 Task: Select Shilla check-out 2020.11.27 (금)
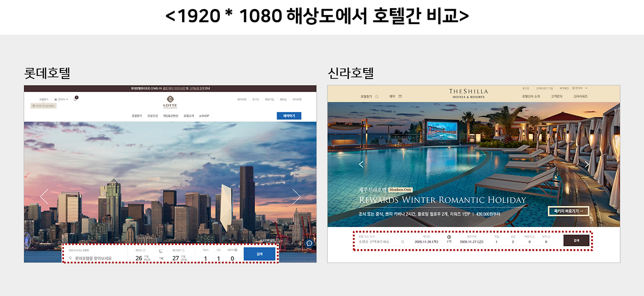click(471, 242)
